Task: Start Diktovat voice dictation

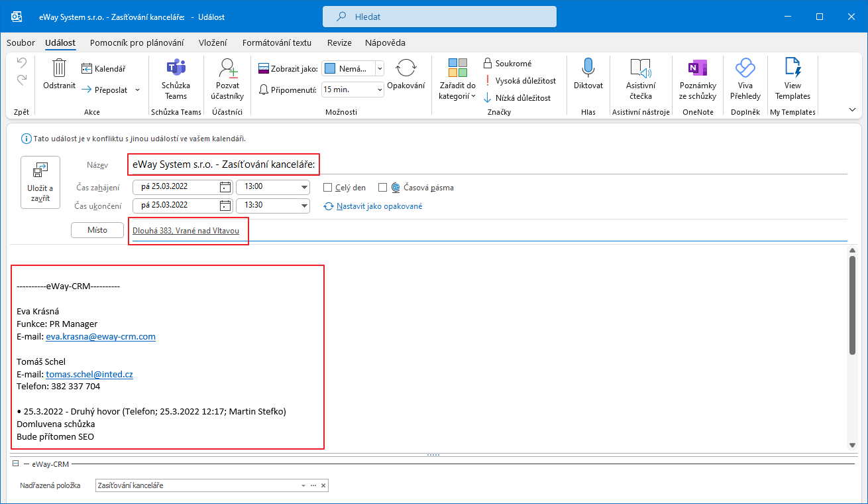Action: point(588,74)
